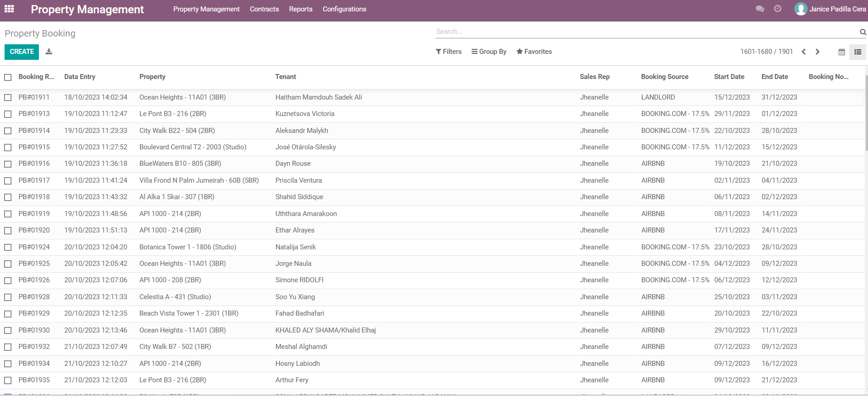The height and width of the screenshot is (396, 868).
Task: Check the PB#01916 row checkbox
Action: click(x=8, y=164)
